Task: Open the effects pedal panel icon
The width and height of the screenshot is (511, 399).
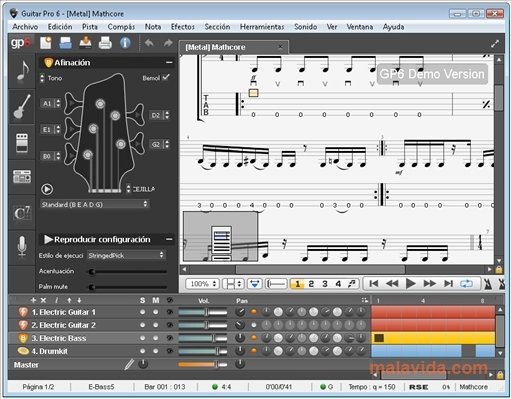Action: tap(22, 143)
